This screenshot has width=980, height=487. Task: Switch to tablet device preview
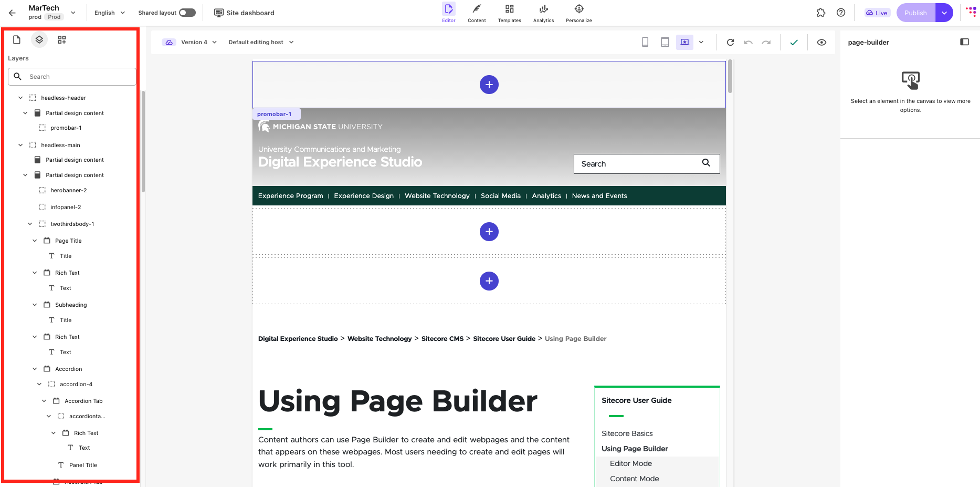tap(665, 43)
